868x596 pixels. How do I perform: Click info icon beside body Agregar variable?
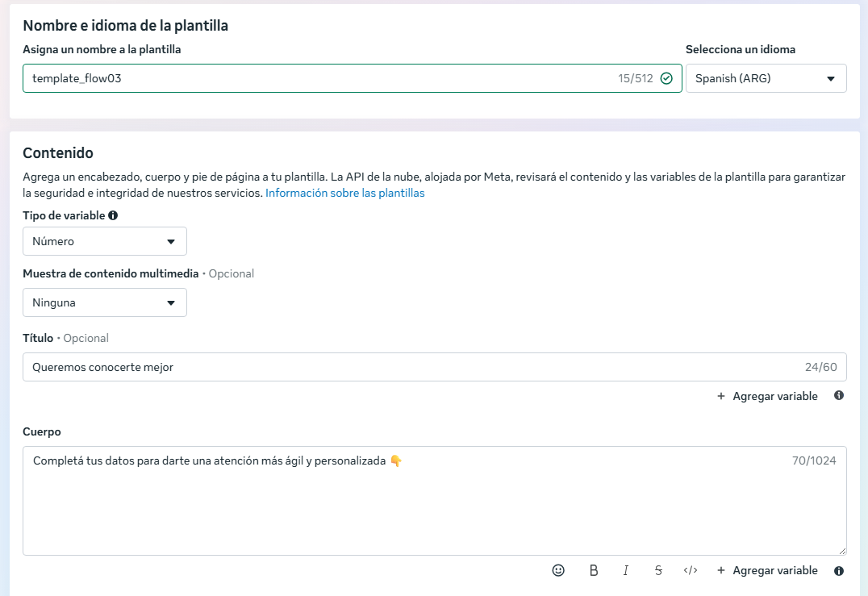point(839,570)
